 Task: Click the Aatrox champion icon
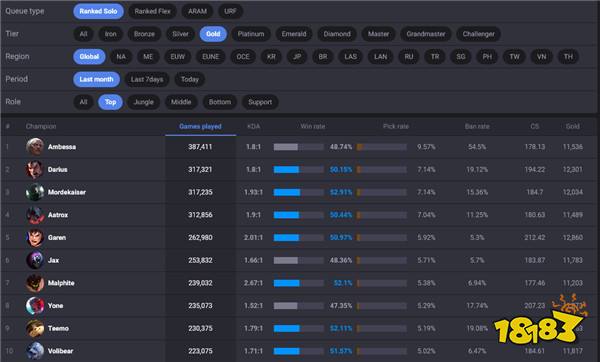pos(35,215)
